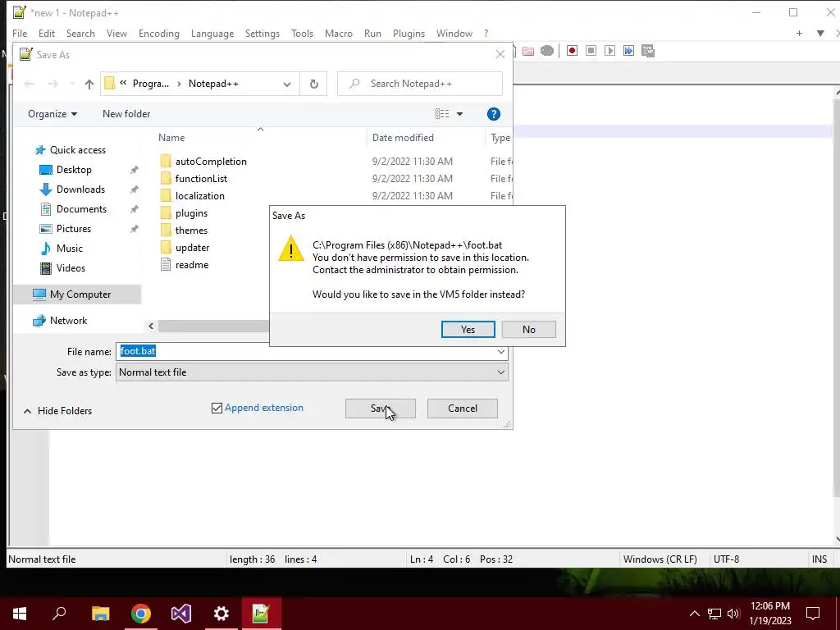
Task: Open Folder as Workspace toolbar icon
Action: point(528,51)
